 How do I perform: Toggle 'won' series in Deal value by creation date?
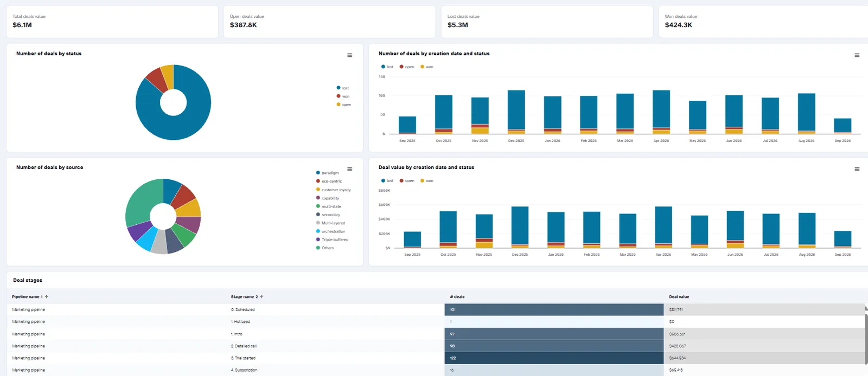click(427, 181)
